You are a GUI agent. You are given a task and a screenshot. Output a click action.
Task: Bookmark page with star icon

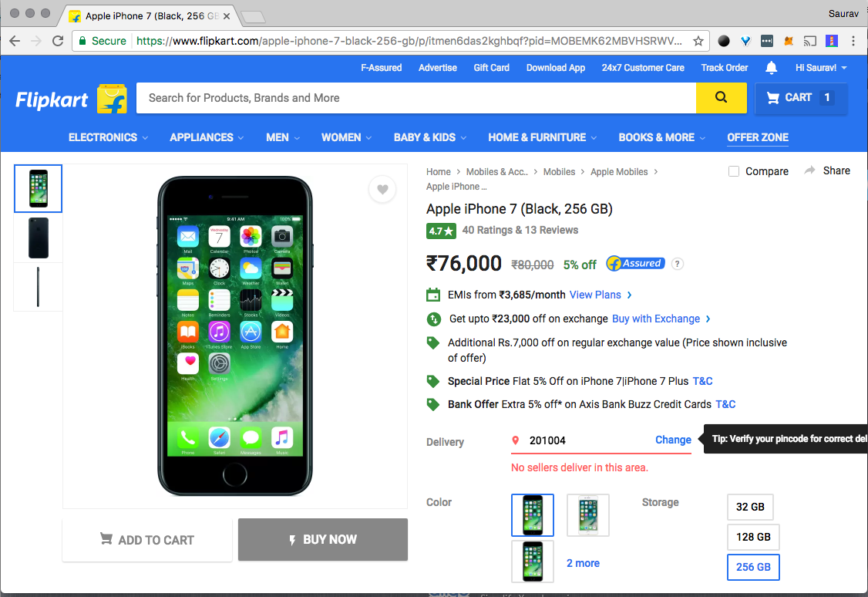click(698, 41)
